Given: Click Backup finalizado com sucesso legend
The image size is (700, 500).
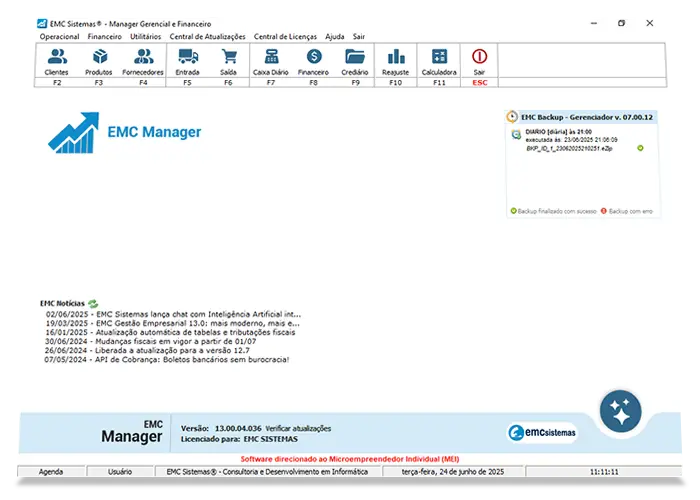Looking at the screenshot, I should [x=554, y=211].
